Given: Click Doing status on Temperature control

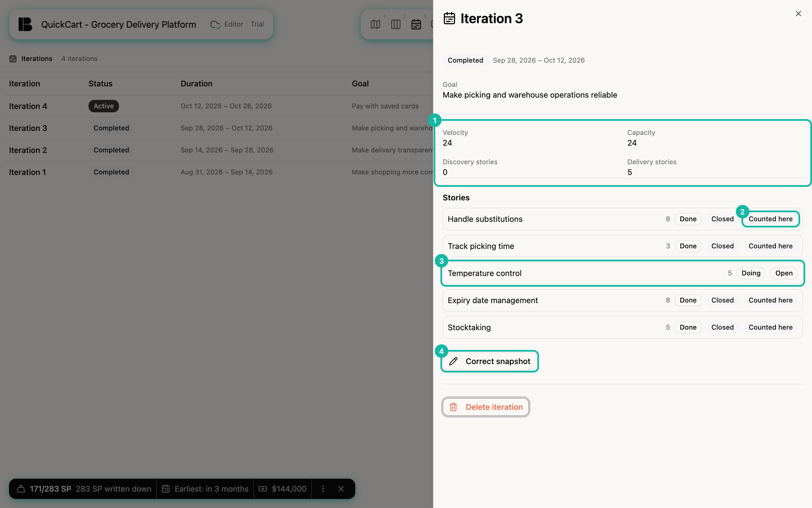Looking at the screenshot, I should point(751,273).
